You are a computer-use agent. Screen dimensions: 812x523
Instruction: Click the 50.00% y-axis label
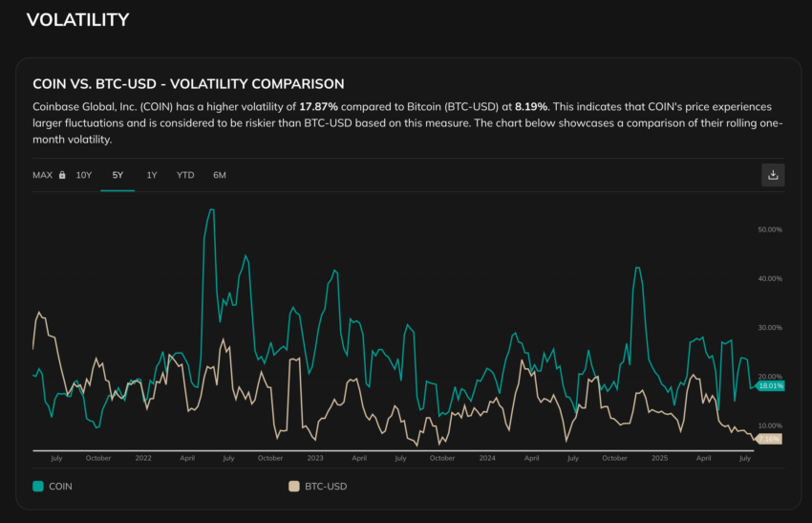[770, 229]
